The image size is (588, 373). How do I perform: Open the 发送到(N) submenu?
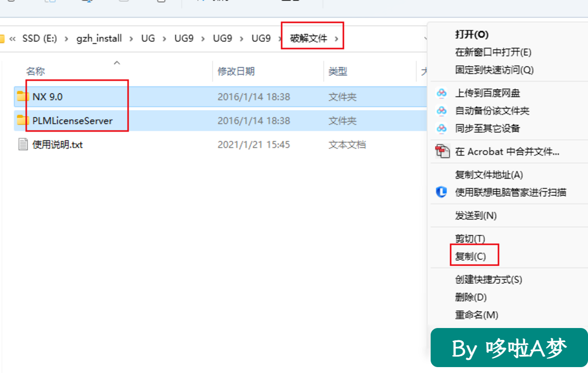[x=476, y=215]
